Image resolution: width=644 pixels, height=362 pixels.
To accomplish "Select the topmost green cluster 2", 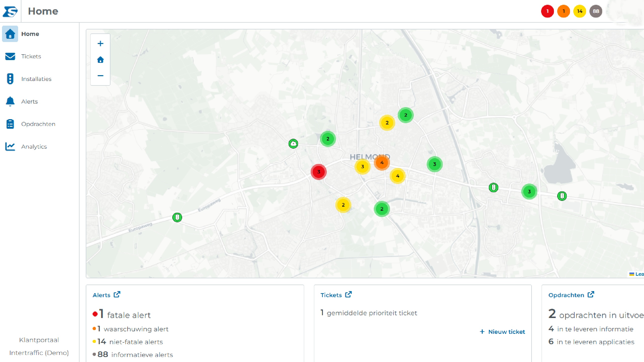I will click(406, 115).
